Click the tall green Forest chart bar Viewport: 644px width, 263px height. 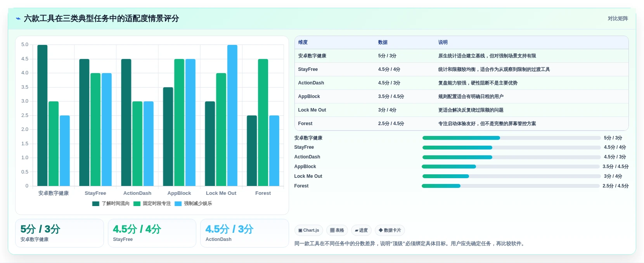click(x=263, y=122)
